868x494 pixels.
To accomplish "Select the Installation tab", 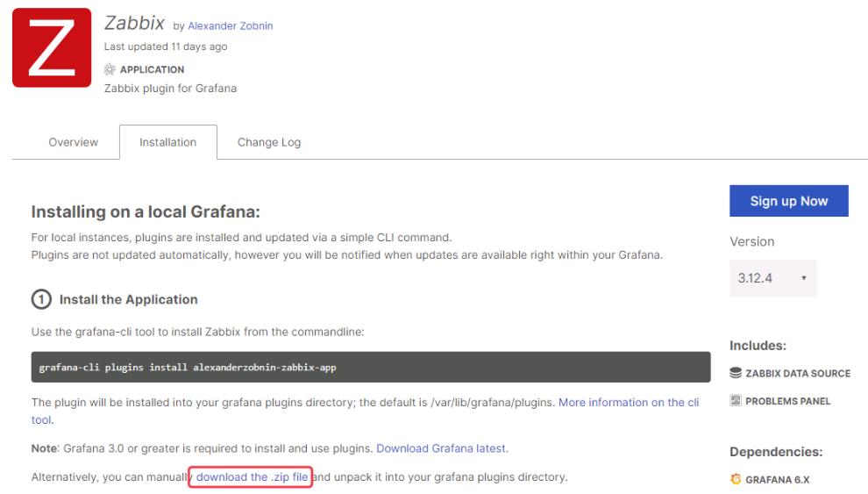I will [x=167, y=142].
